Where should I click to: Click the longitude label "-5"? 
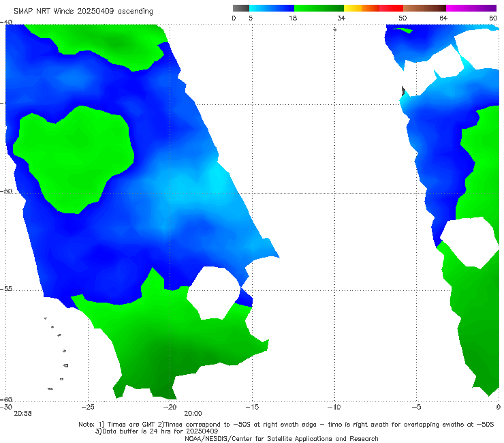click(x=416, y=407)
